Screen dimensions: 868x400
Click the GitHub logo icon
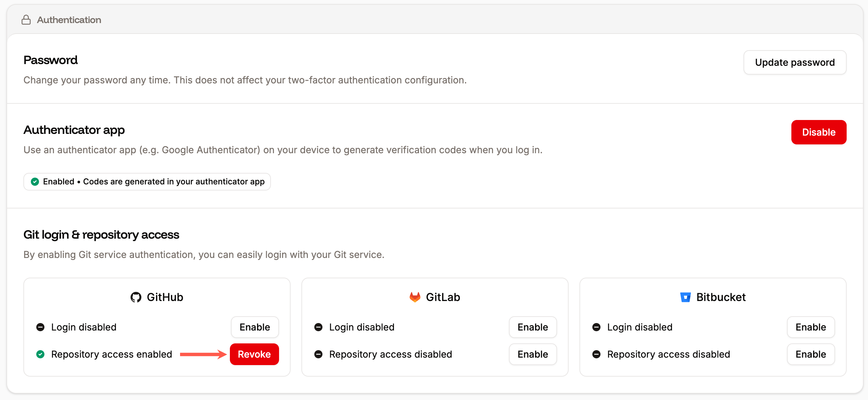coord(136,297)
